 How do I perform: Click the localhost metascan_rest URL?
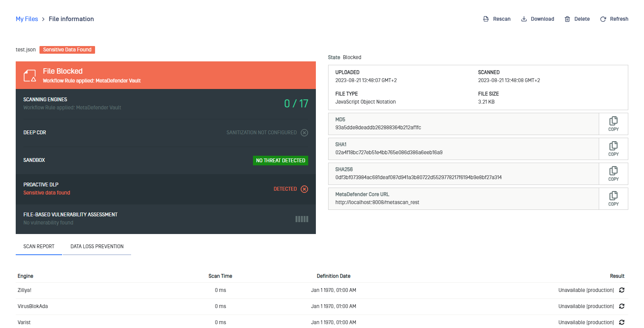coord(377,203)
